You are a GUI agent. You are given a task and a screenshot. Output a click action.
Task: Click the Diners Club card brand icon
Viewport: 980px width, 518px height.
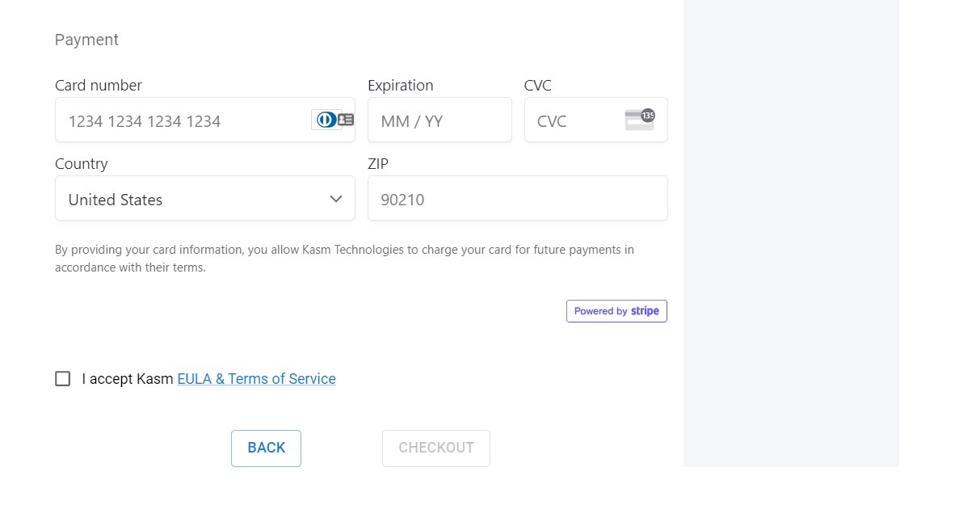(x=326, y=120)
